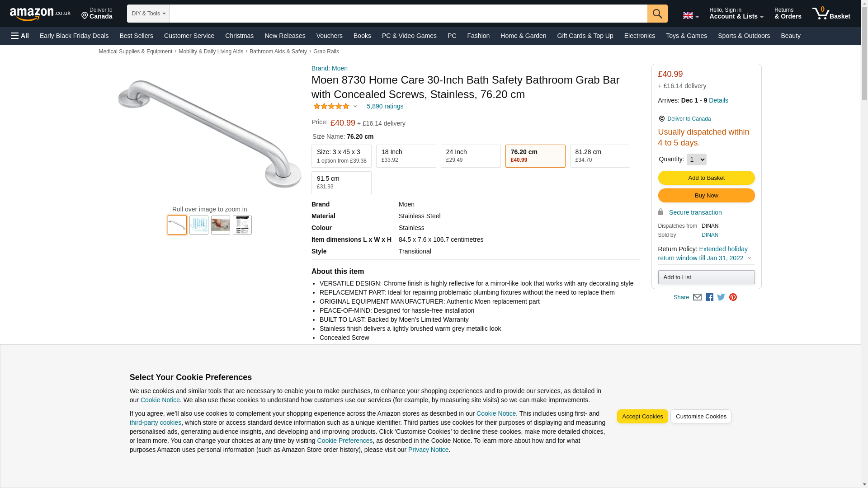
Task: Go to the Amazon.co.uk logo home
Action: click(x=40, y=14)
